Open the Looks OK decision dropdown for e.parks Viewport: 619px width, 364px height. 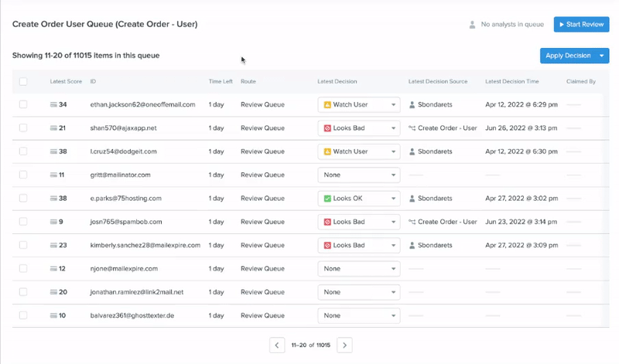tap(359, 198)
